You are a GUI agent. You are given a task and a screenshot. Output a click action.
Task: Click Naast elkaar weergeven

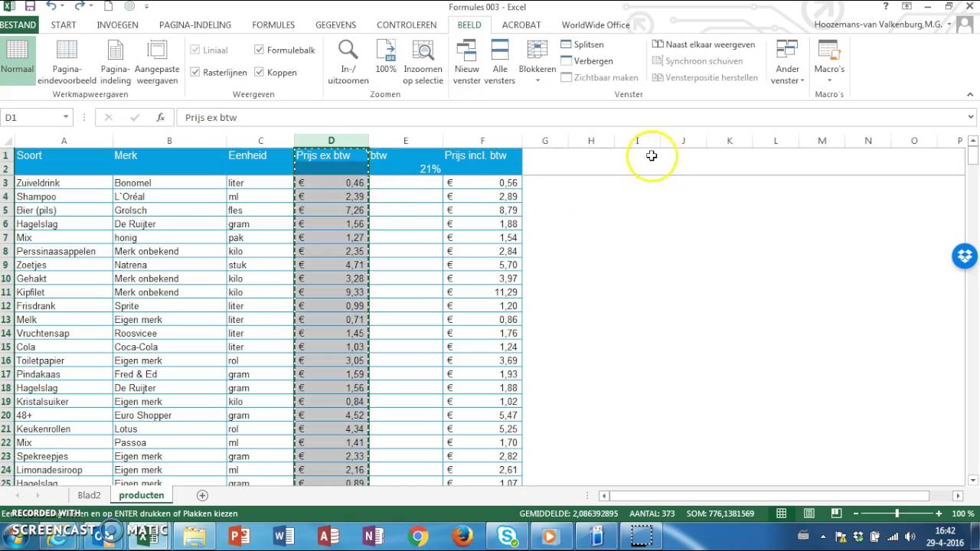(704, 44)
